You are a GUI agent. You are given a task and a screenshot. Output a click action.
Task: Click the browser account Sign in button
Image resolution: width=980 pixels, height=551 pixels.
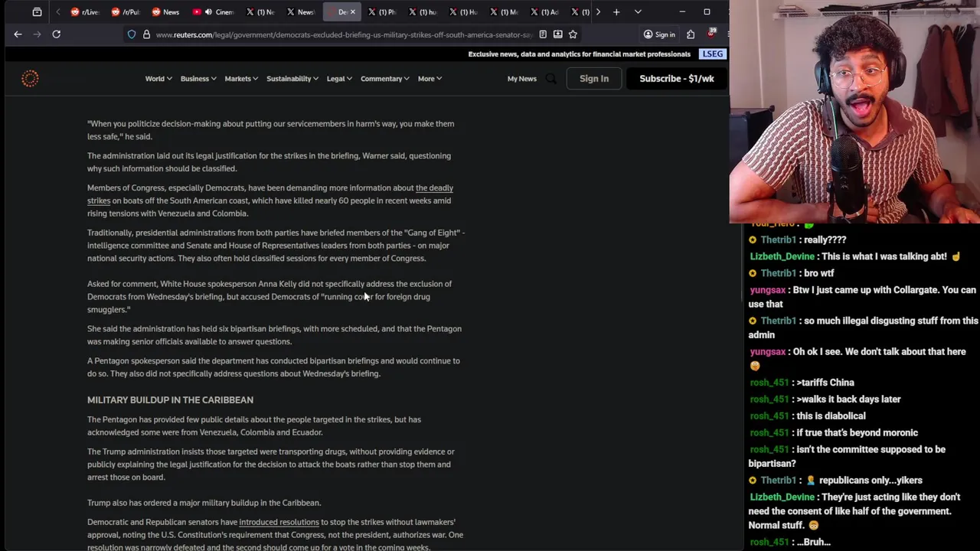[659, 34]
